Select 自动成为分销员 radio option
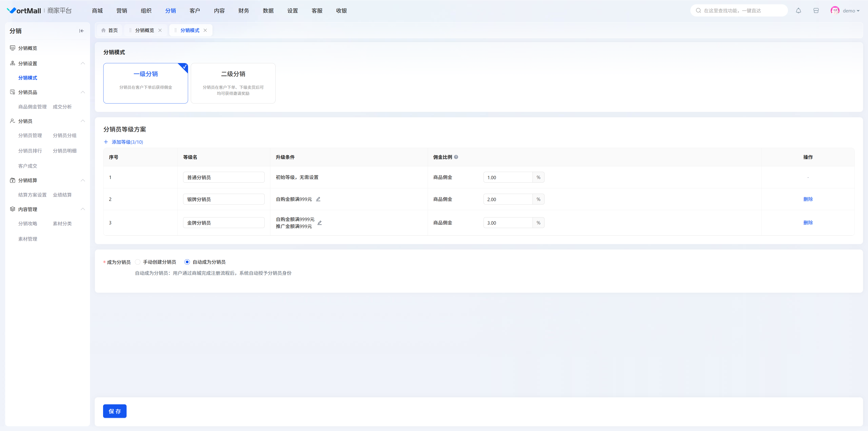Viewport: 868px width, 431px height. pyautogui.click(x=187, y=262)
